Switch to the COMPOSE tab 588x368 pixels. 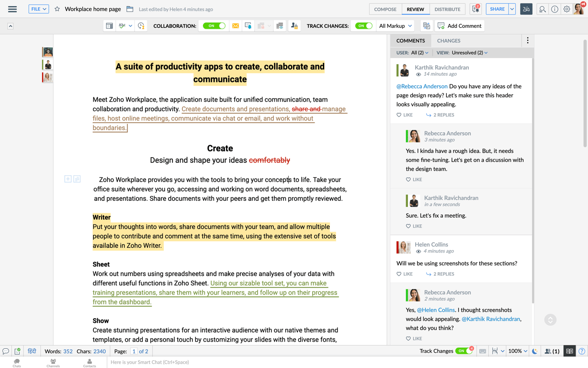(x=385, y=9)
